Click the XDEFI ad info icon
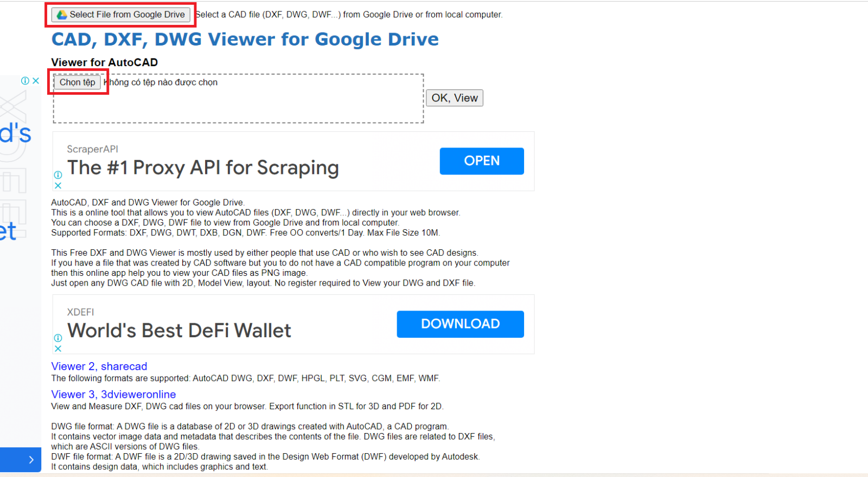Screen dimensions: 868x477 [x=58, y=338]
